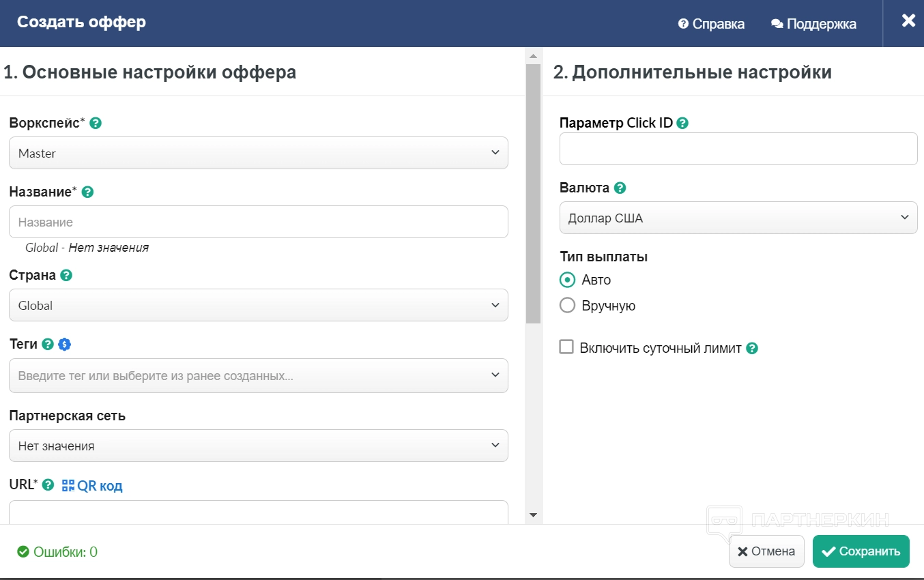Open the Воркспейс dropdown showing Master
The width and height of the screenshot is (924, 580).
point(258,153)
